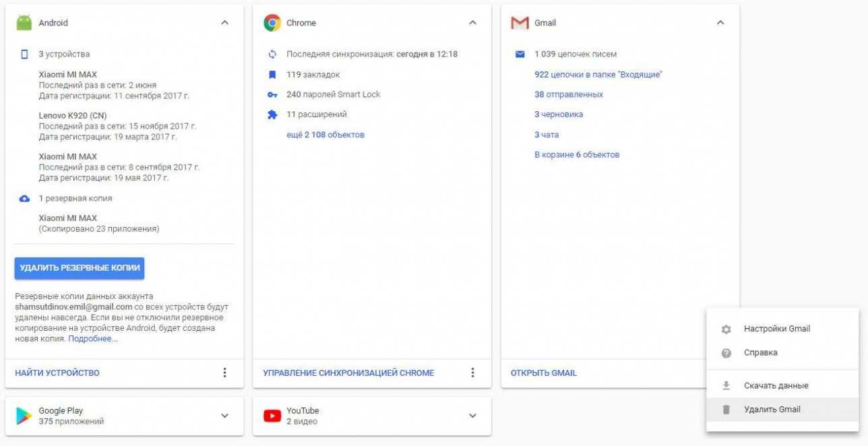Click the ещё 2 108 объектов link
The width and height of the screenshot is (868, 446).
[x=325, y=135]
